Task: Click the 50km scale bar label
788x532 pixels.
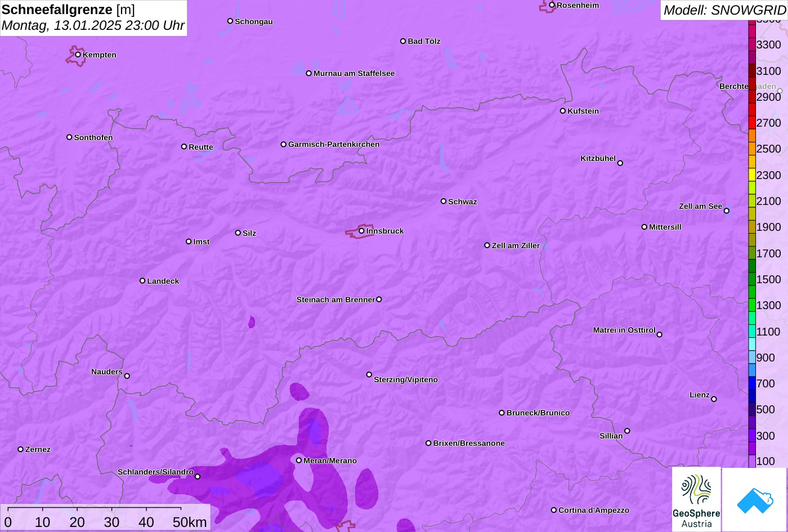Action: coord(190,522)
